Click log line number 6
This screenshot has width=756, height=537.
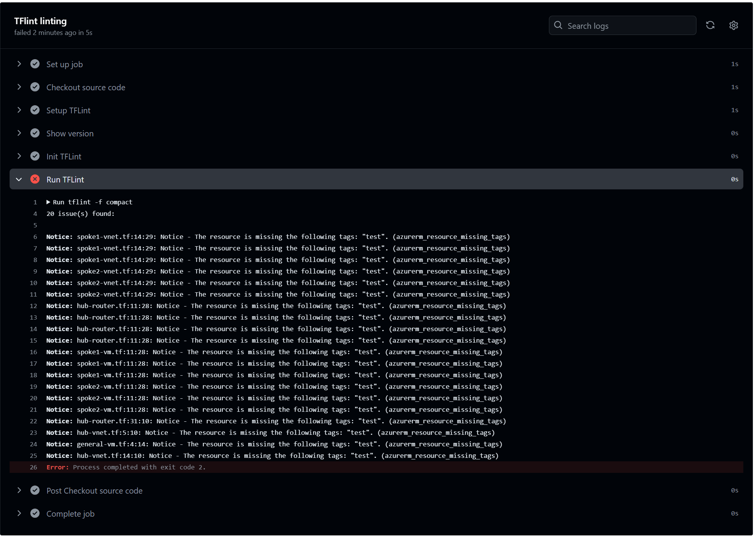tap(35, 237)
